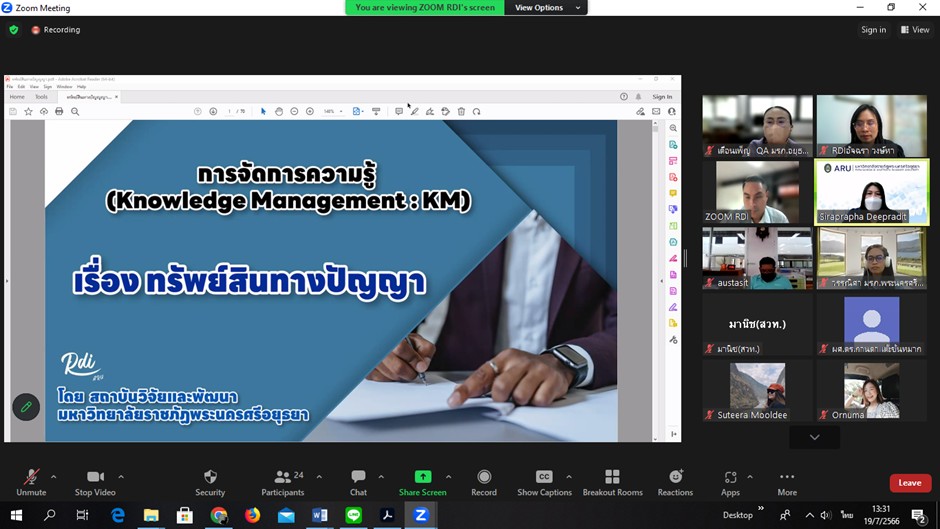Viewport: 940px width, 529px height.
Task: Expand audio options arrow beside Unmute
Action: click(x=53, y=477)
